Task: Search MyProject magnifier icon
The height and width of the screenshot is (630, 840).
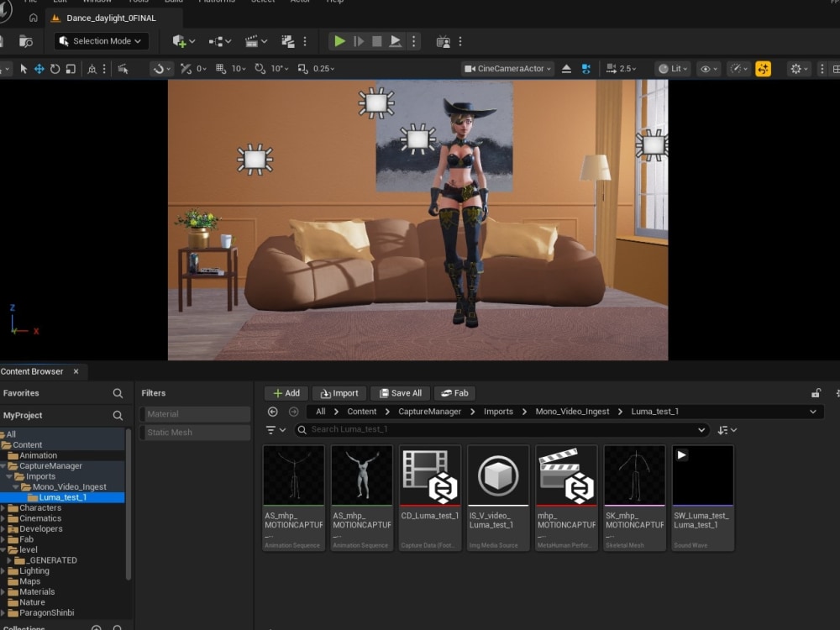Action: pyautogui.click(x=118, y=415)
